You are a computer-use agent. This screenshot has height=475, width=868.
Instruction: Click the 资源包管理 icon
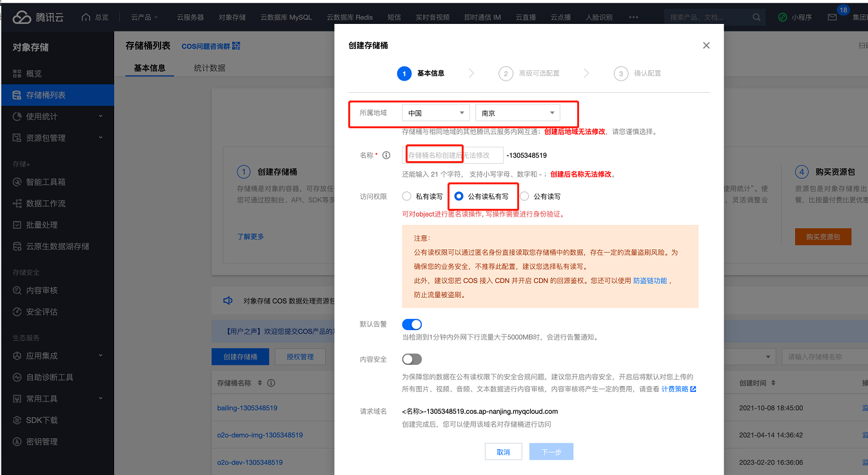[x=17, y=138]
